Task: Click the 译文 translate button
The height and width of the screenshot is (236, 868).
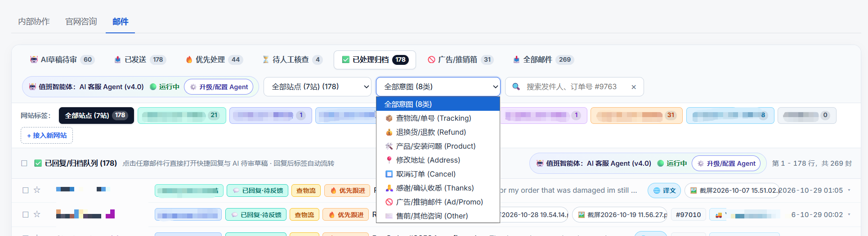Action: pyautogui.click(x=664, y=191)
